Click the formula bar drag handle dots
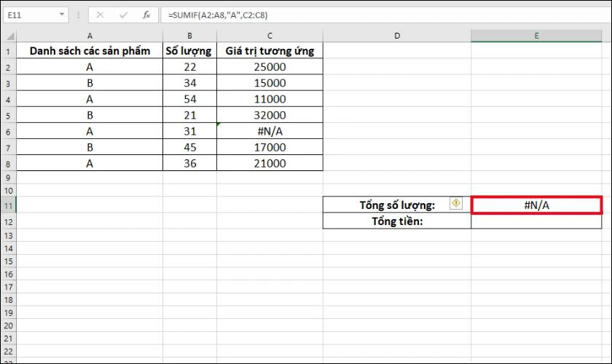 (x=79, y=15)
